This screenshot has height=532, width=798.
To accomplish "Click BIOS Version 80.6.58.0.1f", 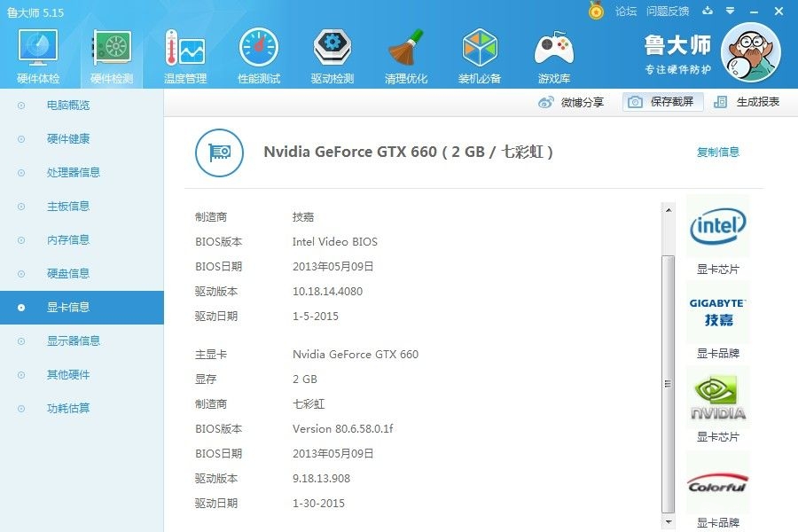I will 342,428.
